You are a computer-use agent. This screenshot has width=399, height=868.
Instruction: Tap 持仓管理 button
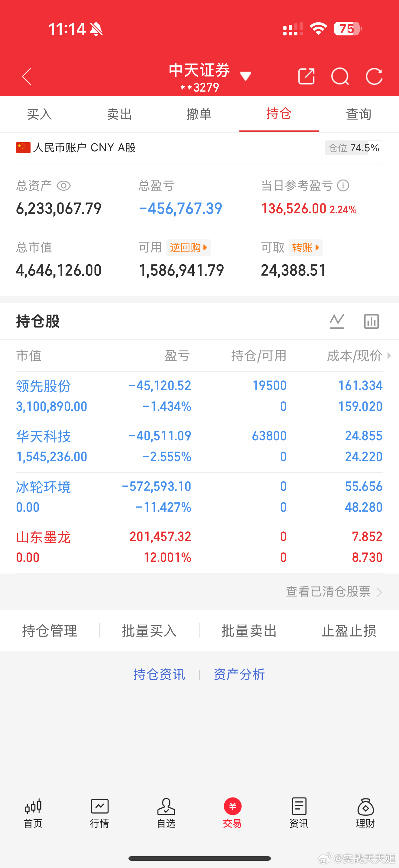(50, 630)
